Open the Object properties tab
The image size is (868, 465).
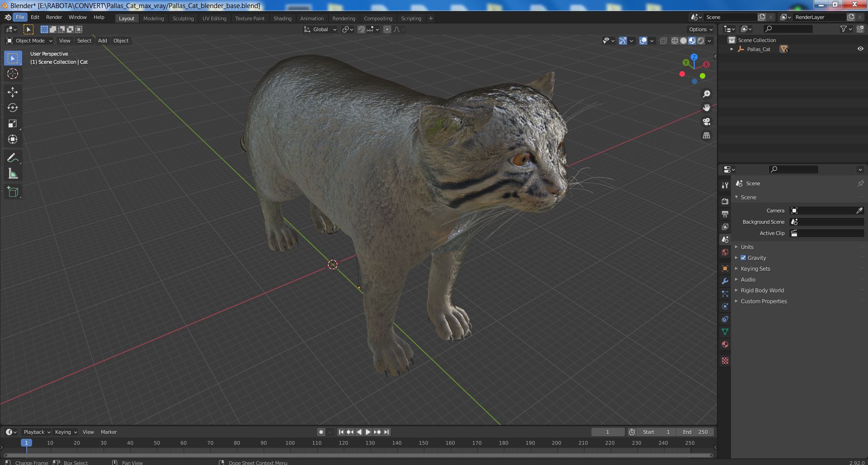[725, 268]
